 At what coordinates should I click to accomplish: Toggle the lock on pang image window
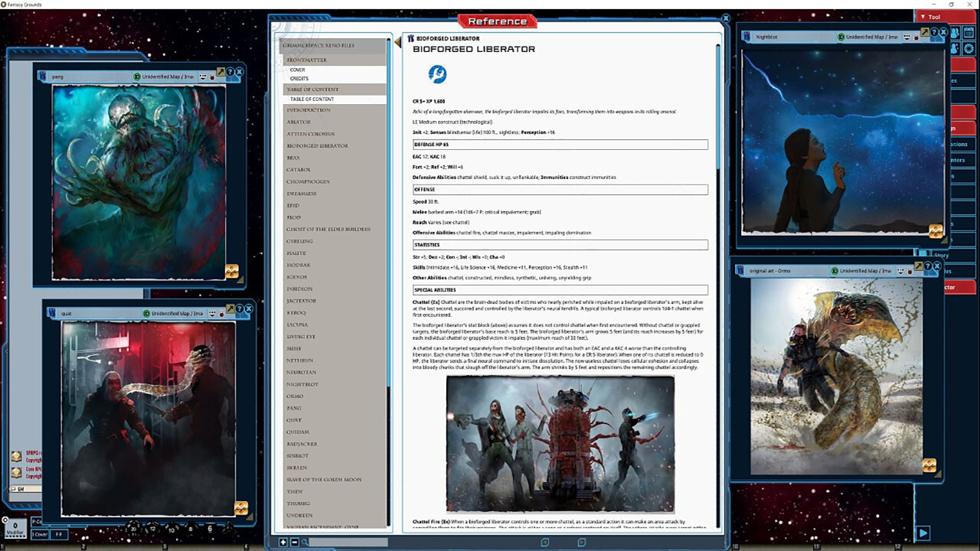(x=212, y=77)
